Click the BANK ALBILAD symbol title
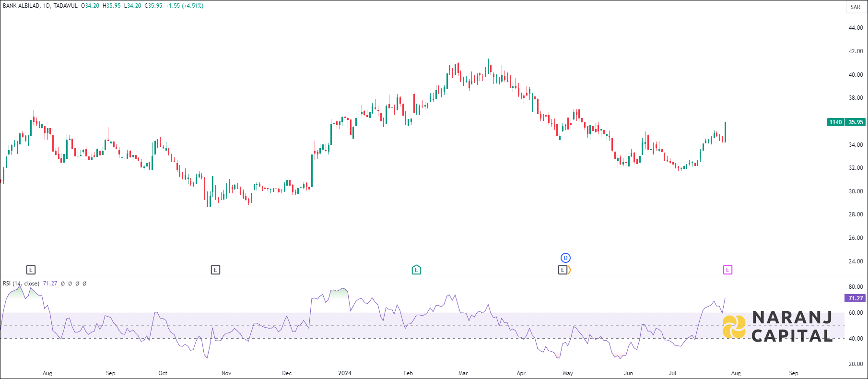Screen dimensions: 868x379 point(21,6)
